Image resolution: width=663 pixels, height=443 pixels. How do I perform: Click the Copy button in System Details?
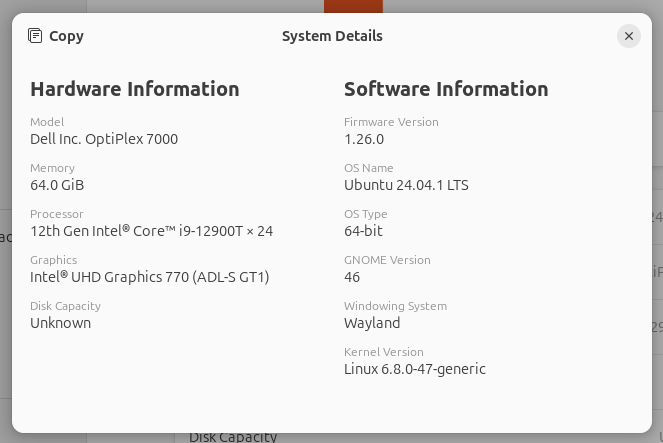point(56,36)
